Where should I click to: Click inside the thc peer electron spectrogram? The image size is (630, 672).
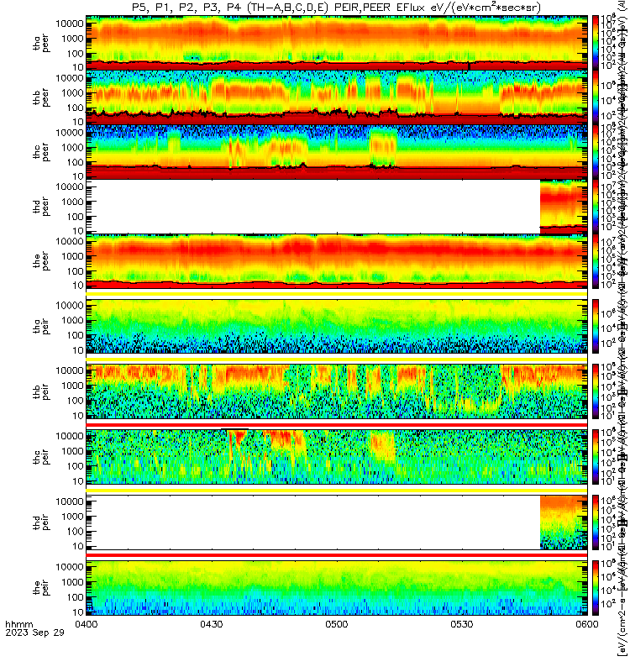tap(337, 152)
